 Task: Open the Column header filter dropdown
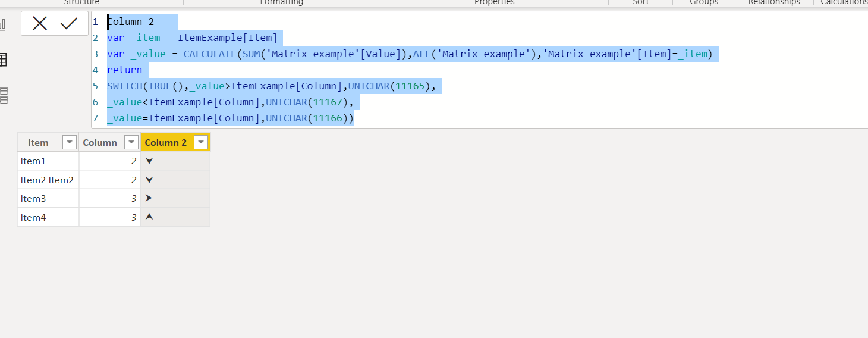tap(131, 142)
